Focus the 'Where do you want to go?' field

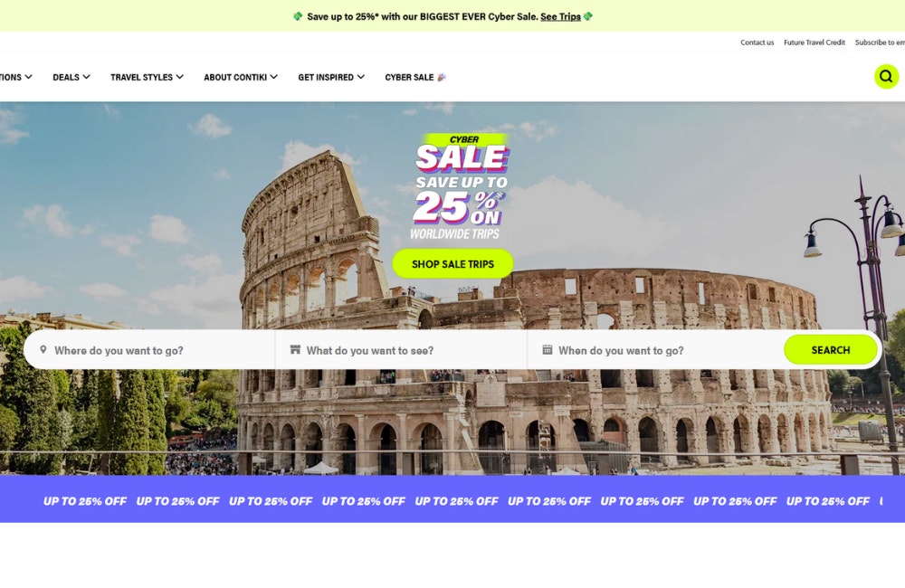tap(149, 350)
